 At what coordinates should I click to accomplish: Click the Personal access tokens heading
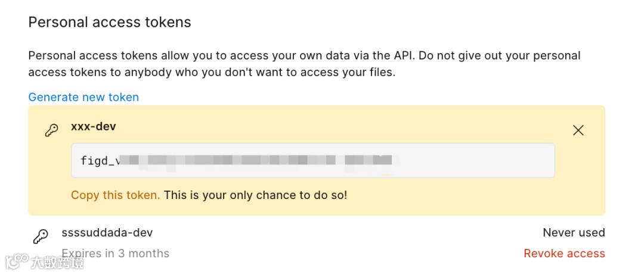tap(110, 23)
